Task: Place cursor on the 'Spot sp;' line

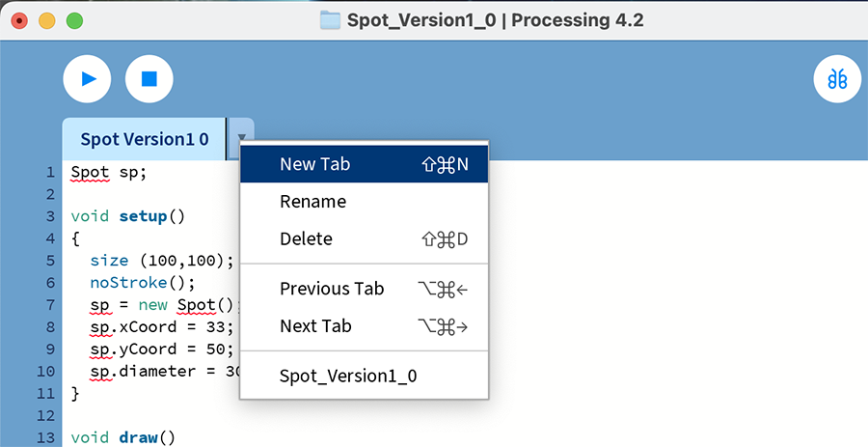Action: pyautogui.click(x=108, y=173)
